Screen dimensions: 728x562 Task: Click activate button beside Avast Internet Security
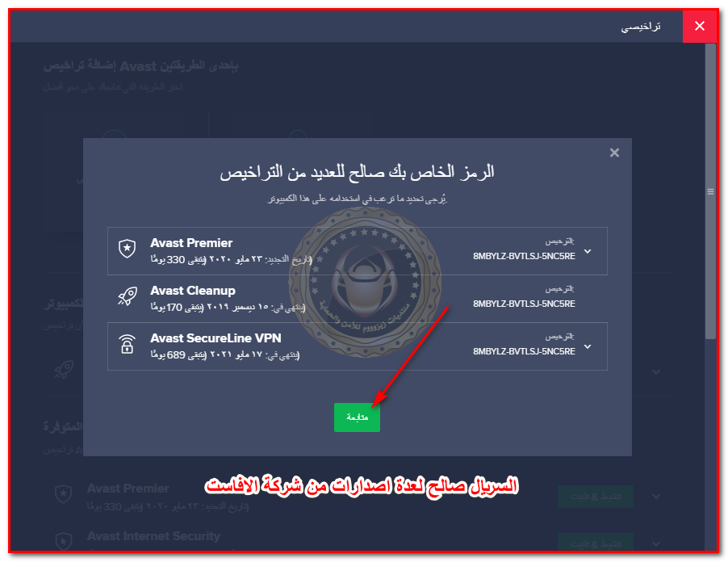596,543
